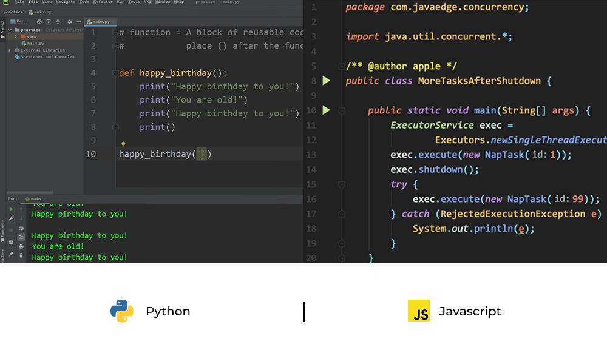Screen dimensions: 607x364
Task: Click the locate-file target icon in Project panel
Action: (40, 22)
